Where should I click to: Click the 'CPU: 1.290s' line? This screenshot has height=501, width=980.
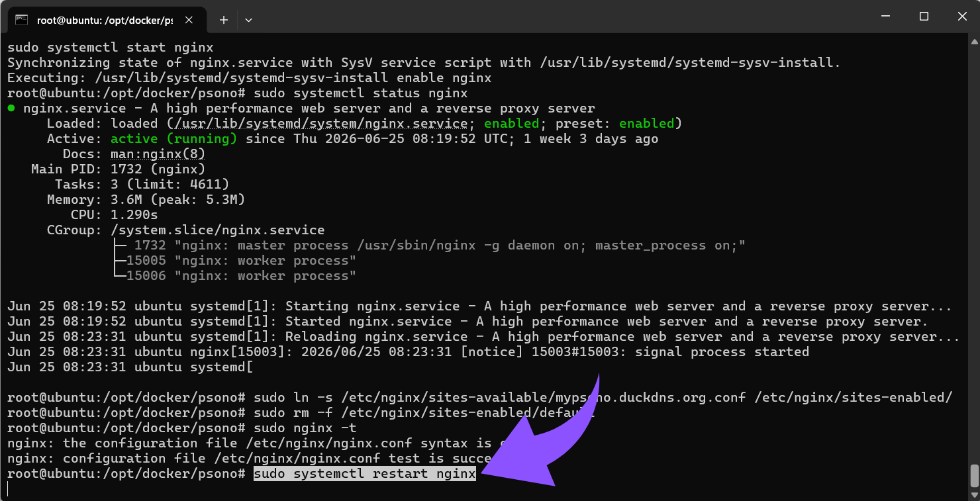click(115, 215)
